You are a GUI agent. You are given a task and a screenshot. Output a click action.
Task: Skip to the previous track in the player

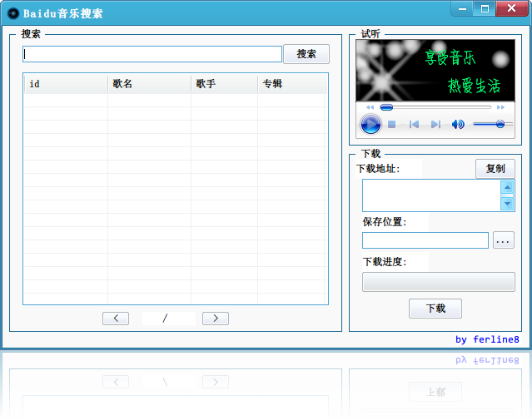click(x=414, y=125)
